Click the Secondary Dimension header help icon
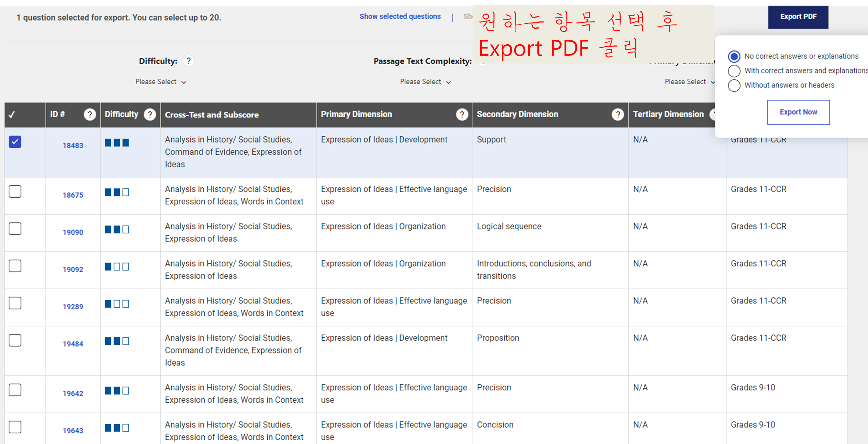Viewport: 868px width, 444px height. coord(617,114)
